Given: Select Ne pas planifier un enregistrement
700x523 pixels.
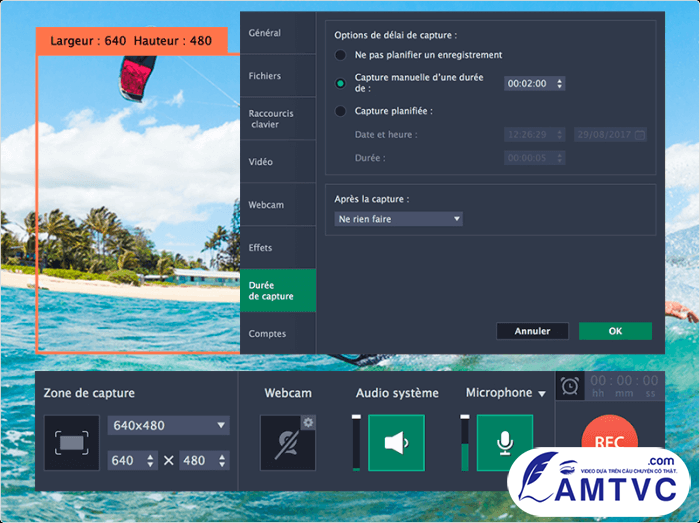Looking at the screenshot, I should pyautogui.click(x=340, y=55).
